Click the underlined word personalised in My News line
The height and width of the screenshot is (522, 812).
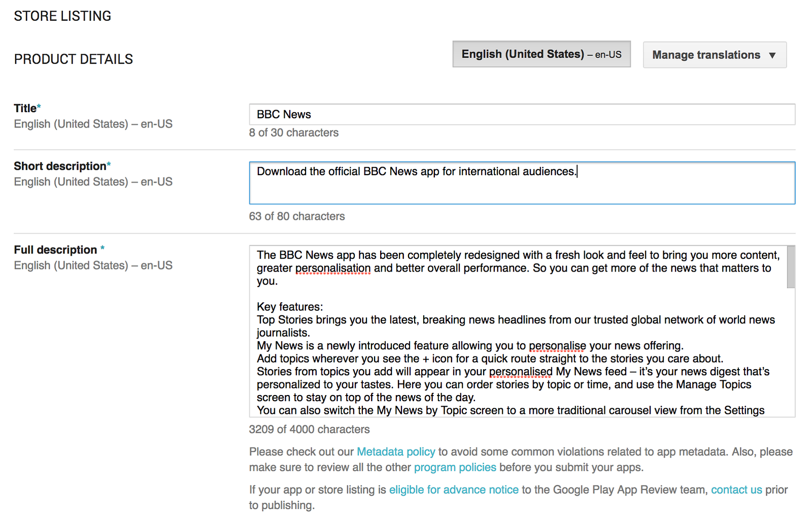pyautogui.click(x=521, y=372)
